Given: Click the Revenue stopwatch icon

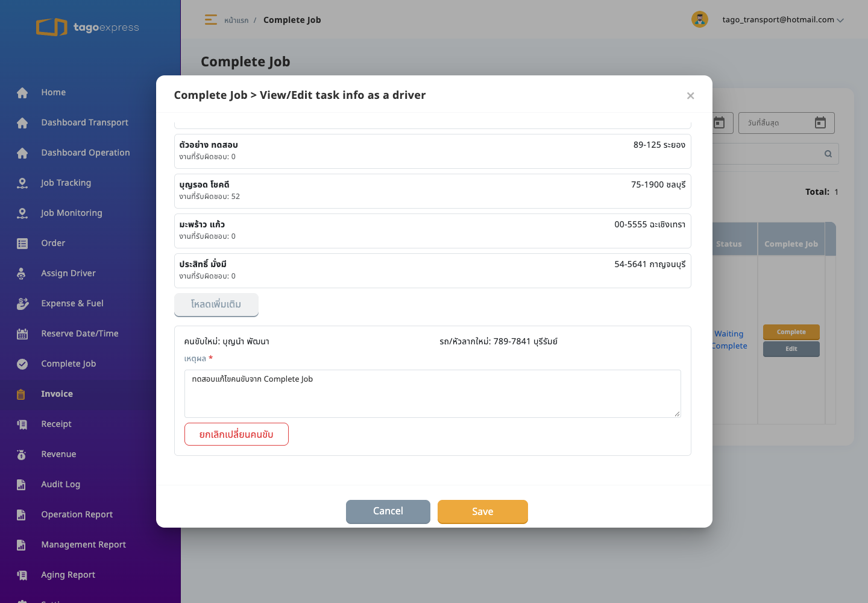Looking at the screenshot, I should (x=22, y=454).
